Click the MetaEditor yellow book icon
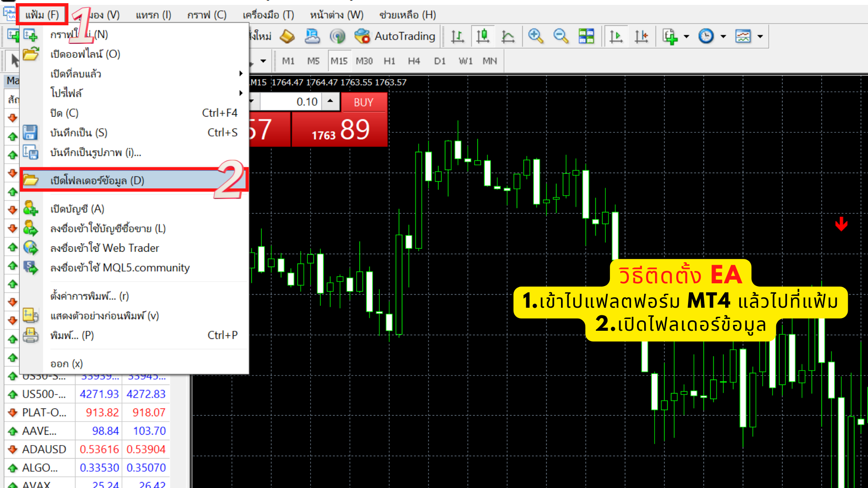The image size is (868, 488). [287, 36]
